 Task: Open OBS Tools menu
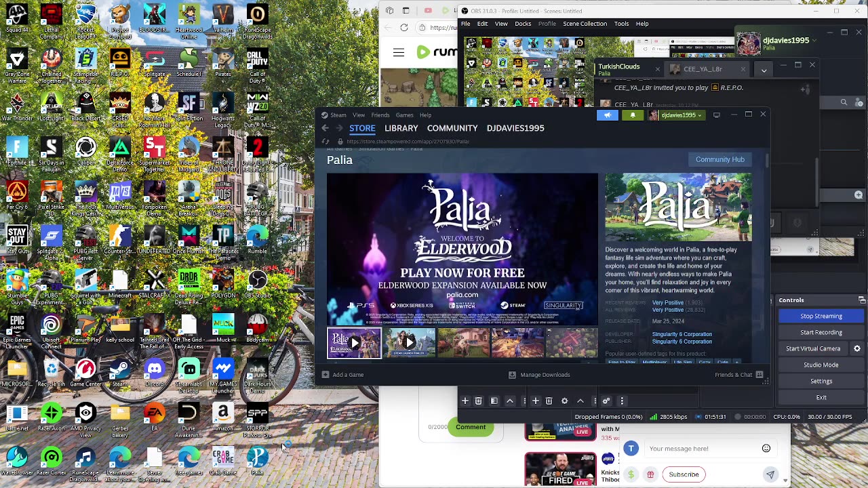click(x=621, y=24)
